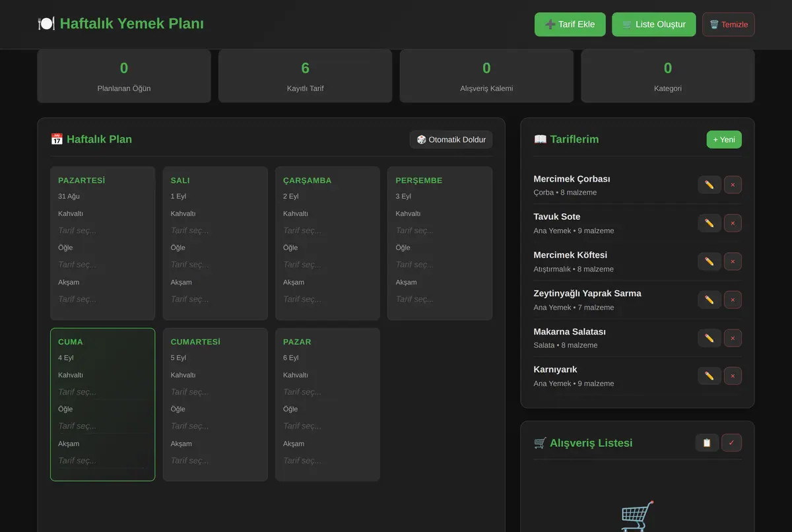Edit the Mercimek Çorbası recipe
This screenshot has height=532, width=792.
point(709,185)
